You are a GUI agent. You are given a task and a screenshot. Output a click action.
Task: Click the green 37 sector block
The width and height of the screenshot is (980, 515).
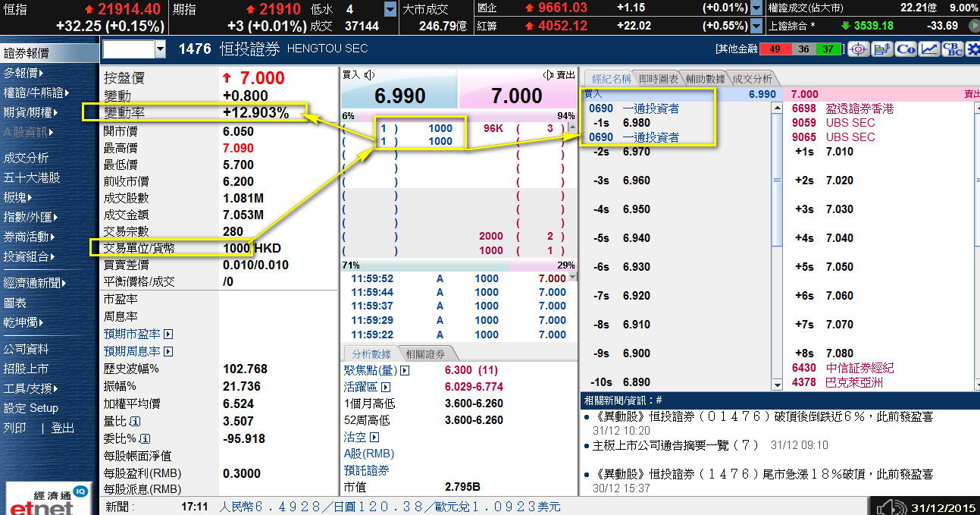(829, 49)
